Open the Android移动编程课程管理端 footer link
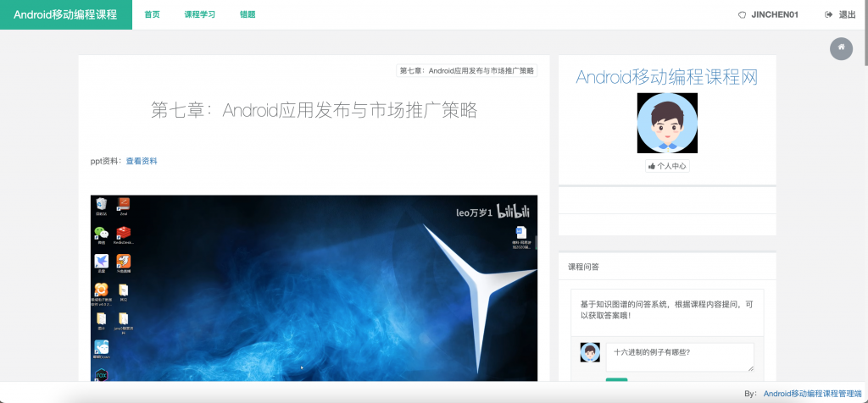 (813, 394)
